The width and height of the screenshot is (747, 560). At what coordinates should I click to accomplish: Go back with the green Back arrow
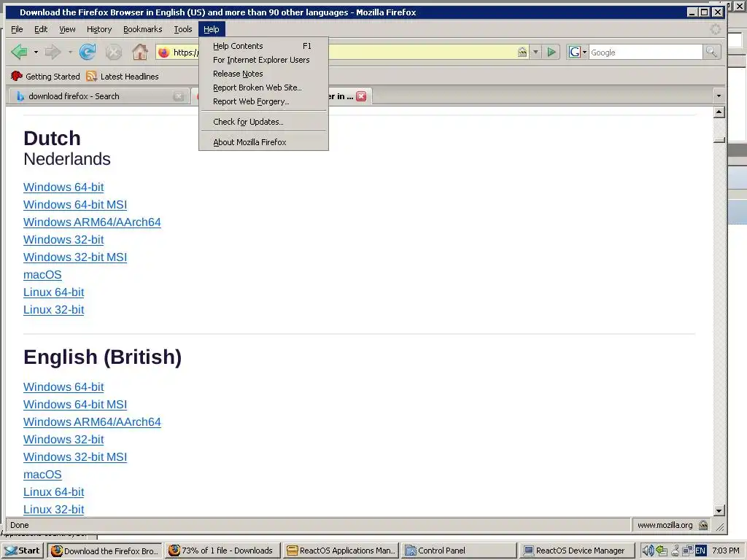click(20, 52)
